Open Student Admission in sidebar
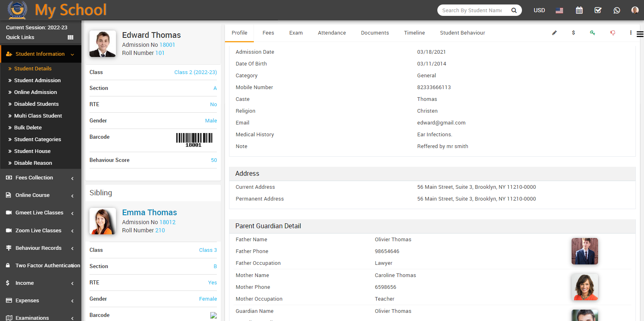 click(37, 81)
